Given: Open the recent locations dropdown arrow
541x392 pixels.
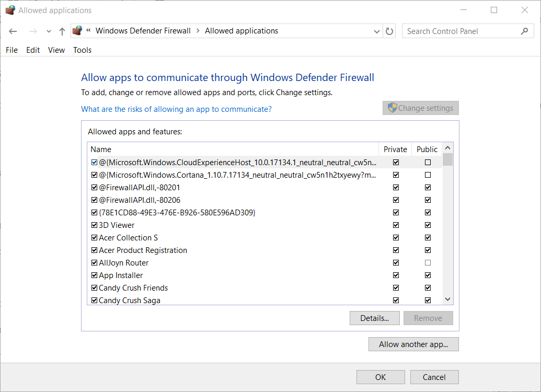Looking at the screenshot, I should (49, 31).
